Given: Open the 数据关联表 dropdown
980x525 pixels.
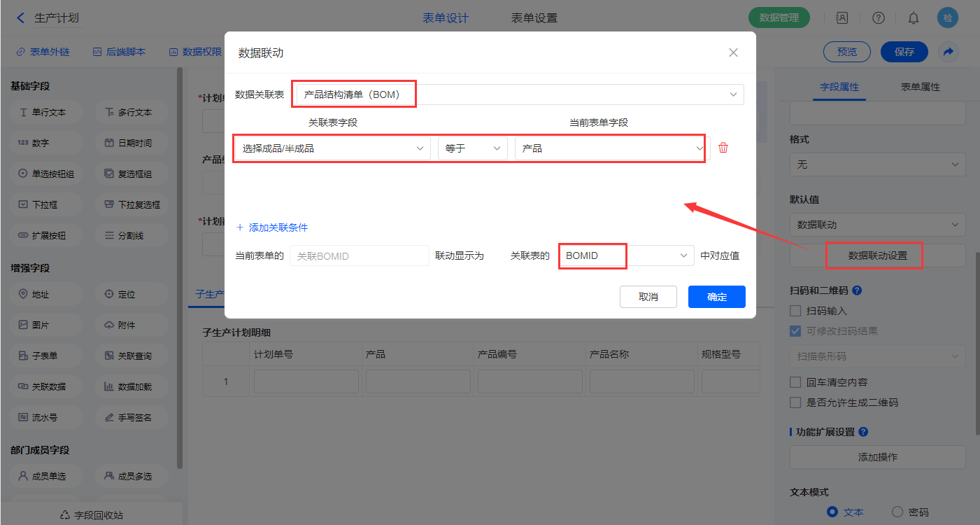Looking at the screenshot, I should 519,94.
